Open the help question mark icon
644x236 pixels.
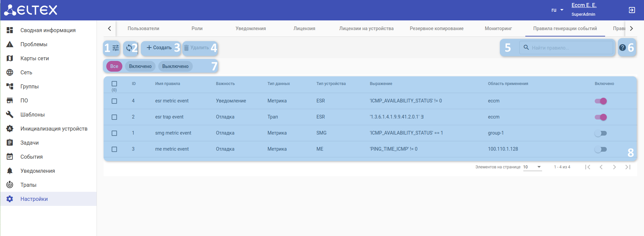coord(623,48)
